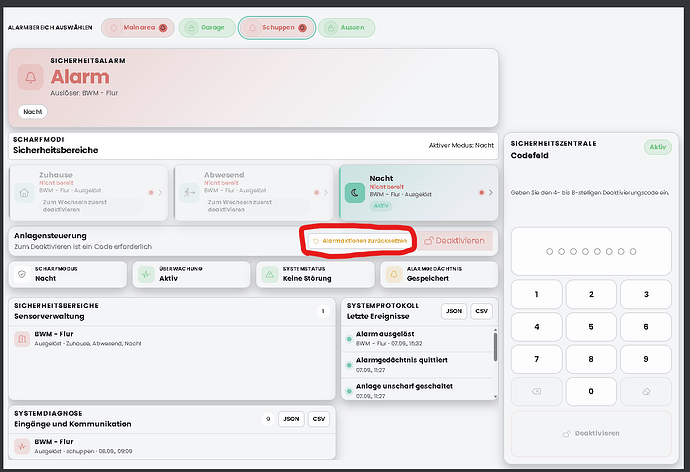Click the Aktiver Modus: Nacht label
The image size is (690, 472).
(x=461, y=145)
